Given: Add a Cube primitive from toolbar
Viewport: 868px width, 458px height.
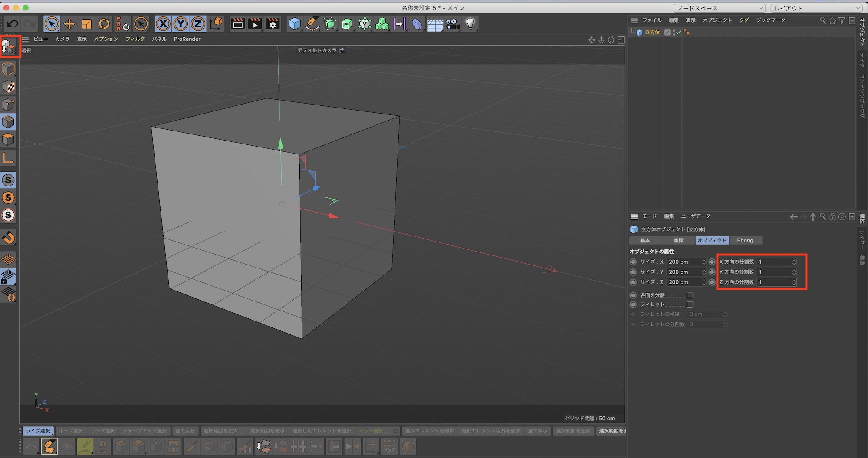Looking at the screenshot, I should [x=295, y=24].
